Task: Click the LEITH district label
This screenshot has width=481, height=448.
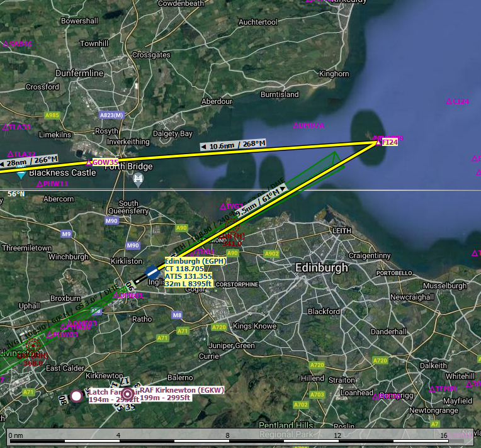Action: tap(342, 231)
